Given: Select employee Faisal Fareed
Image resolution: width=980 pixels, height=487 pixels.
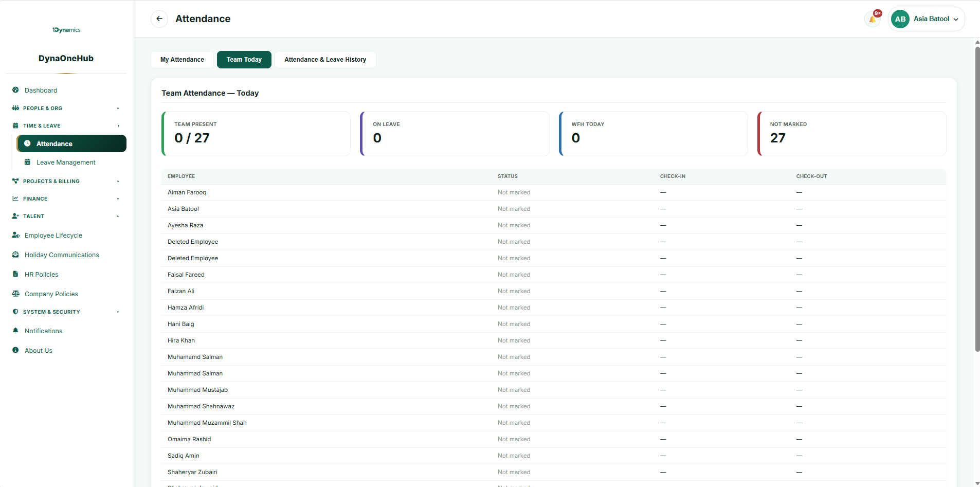Looking at the screenshot, I should click(x=186, y=275).
